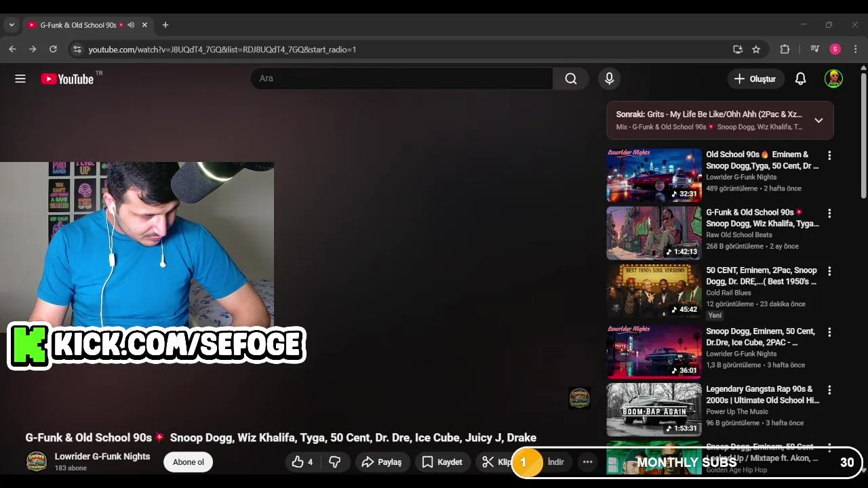868x488 pixels.
Task: Go forward in browser history
Action: tap(33, 49)
